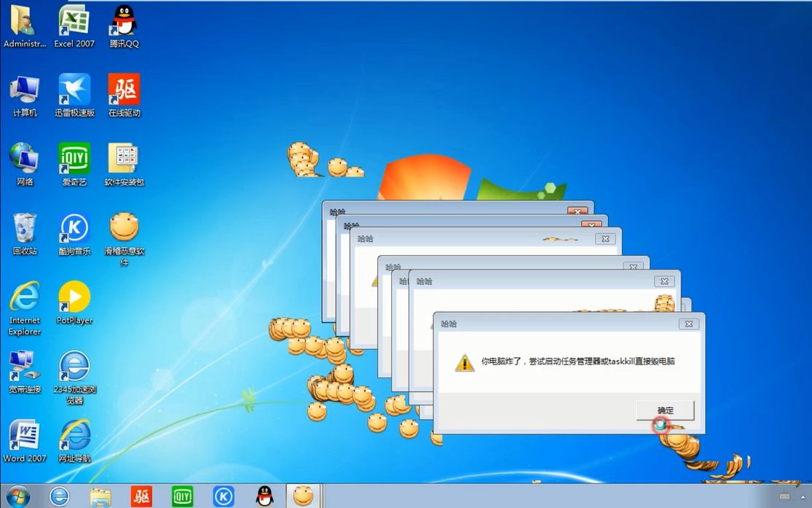Open the 2345加速浏览器 desktop shortcut
The width and height of the screenshot is (812, 508).
tap(74, 378)
